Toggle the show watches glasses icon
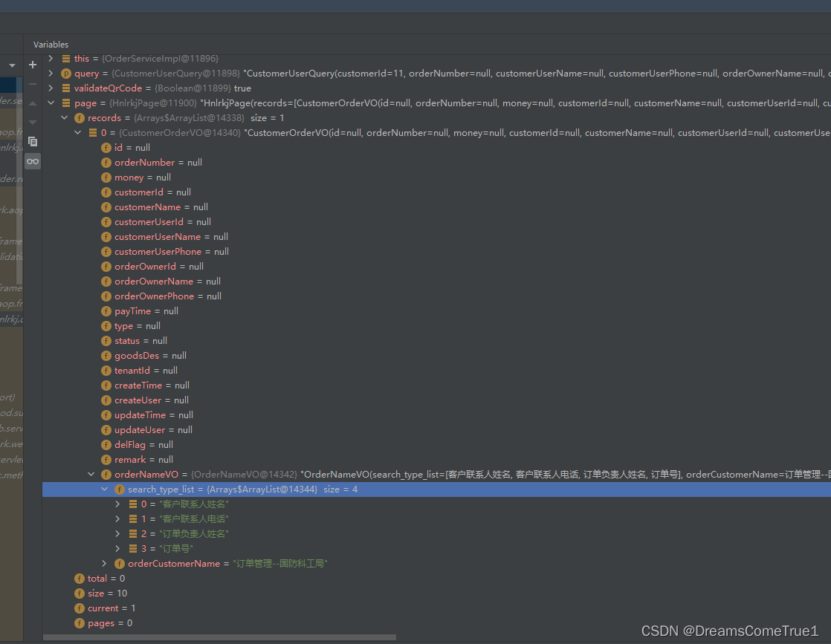 click(x=32, y=161)
